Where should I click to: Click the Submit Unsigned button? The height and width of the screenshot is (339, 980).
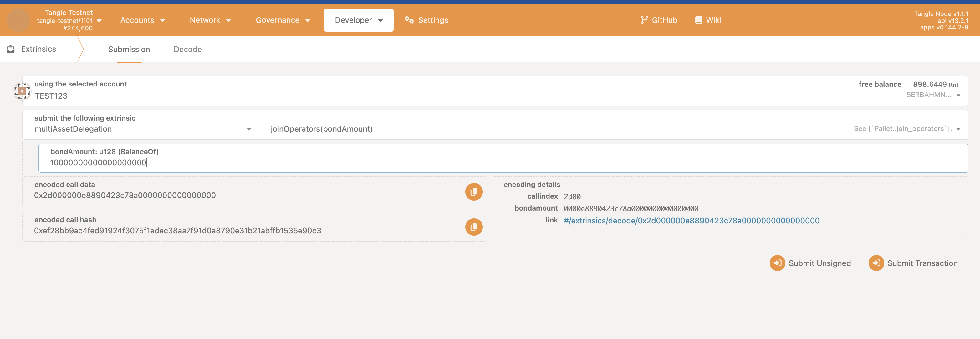pyautogui.click(x=810, y=263)
